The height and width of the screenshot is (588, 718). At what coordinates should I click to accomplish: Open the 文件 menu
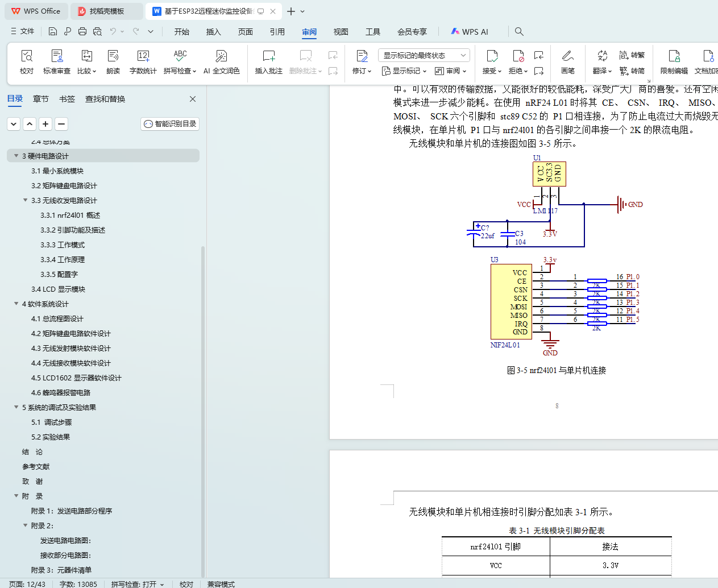coord(23,31)
